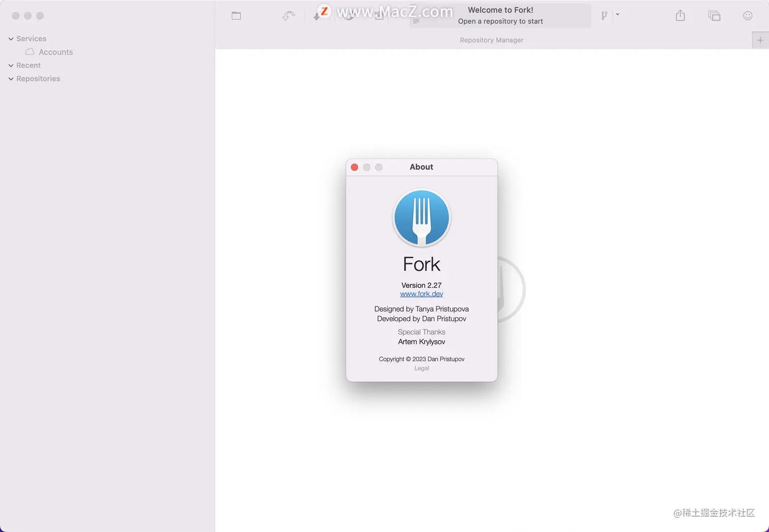769x532 pixels.
Task: Open the git branch toolbar icon
Action: 604,16
